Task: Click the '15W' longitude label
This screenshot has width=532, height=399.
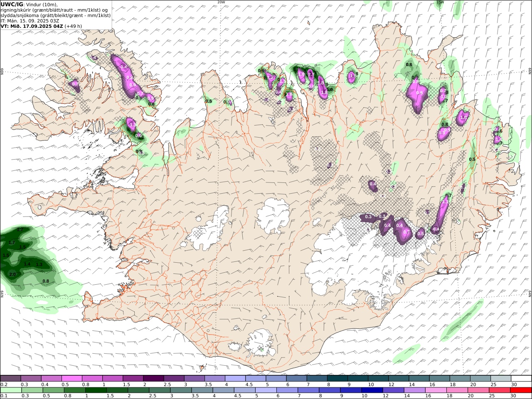Action: coord(440,2)
